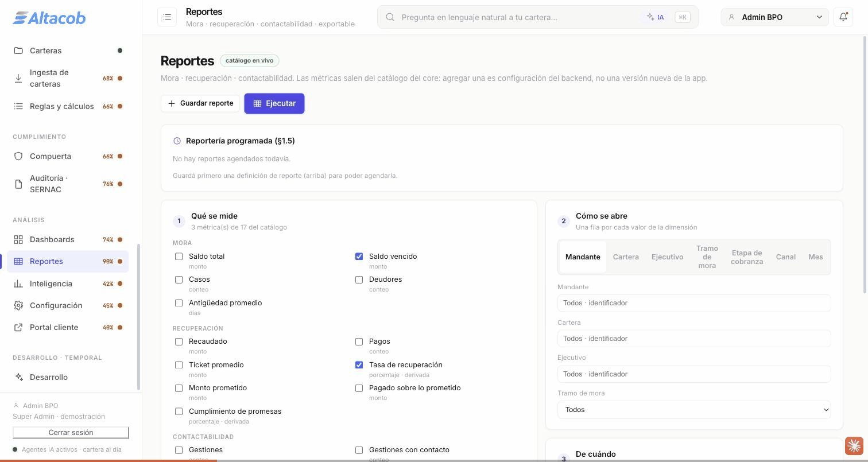Click the Dashboards grid icon
The width and height of the screenshot is (868, 462).
coord(18,239)
